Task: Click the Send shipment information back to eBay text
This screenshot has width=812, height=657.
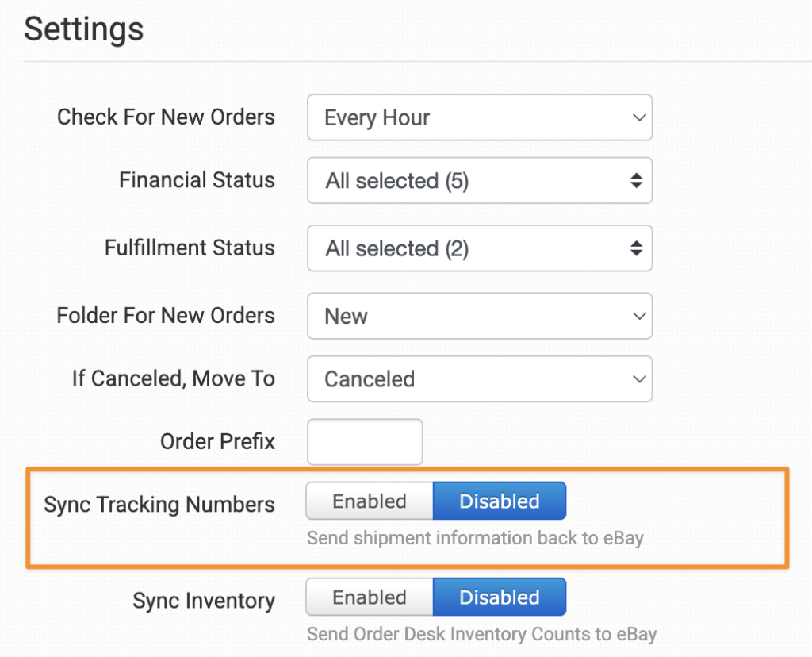Action: 475,538
